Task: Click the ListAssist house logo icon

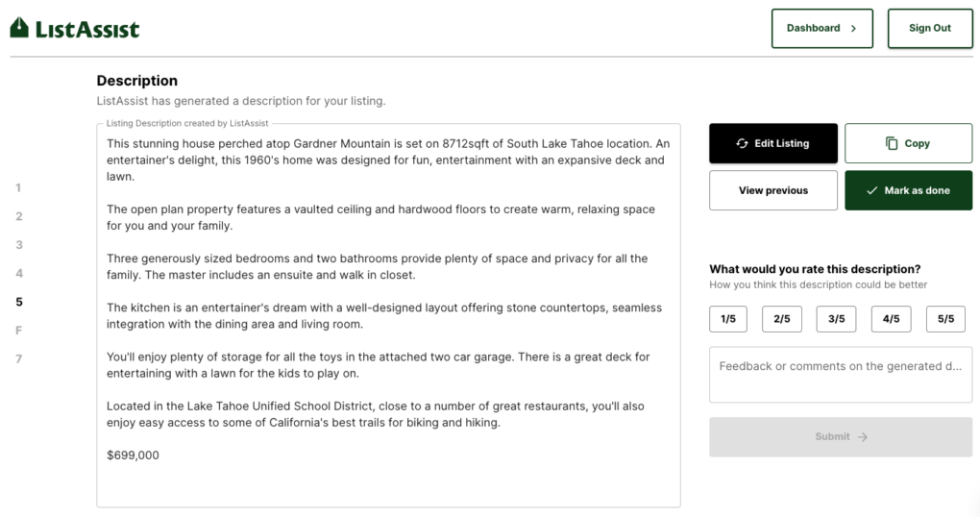Action: pyautogui.click(x=19, y=29)
